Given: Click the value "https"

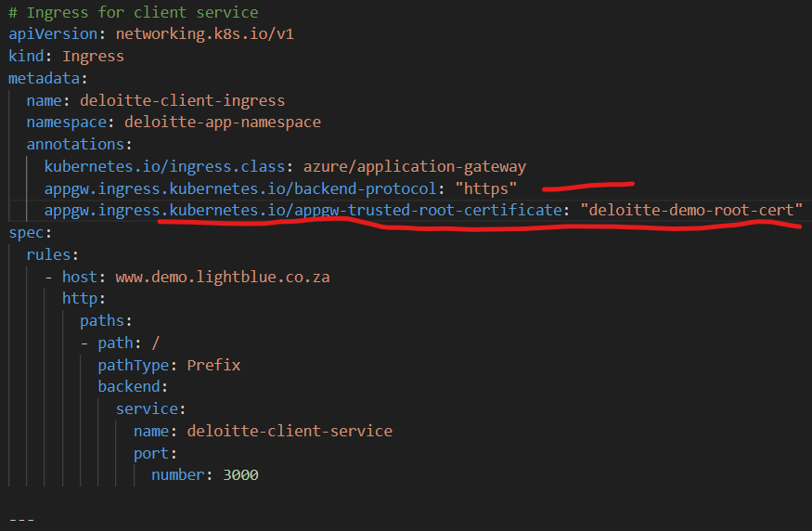Looking at the screenshot, I should click(x=485, y=188).
